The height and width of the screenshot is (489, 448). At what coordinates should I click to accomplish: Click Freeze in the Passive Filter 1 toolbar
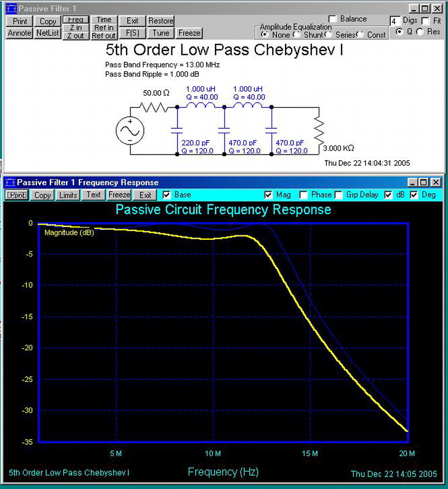189,32
